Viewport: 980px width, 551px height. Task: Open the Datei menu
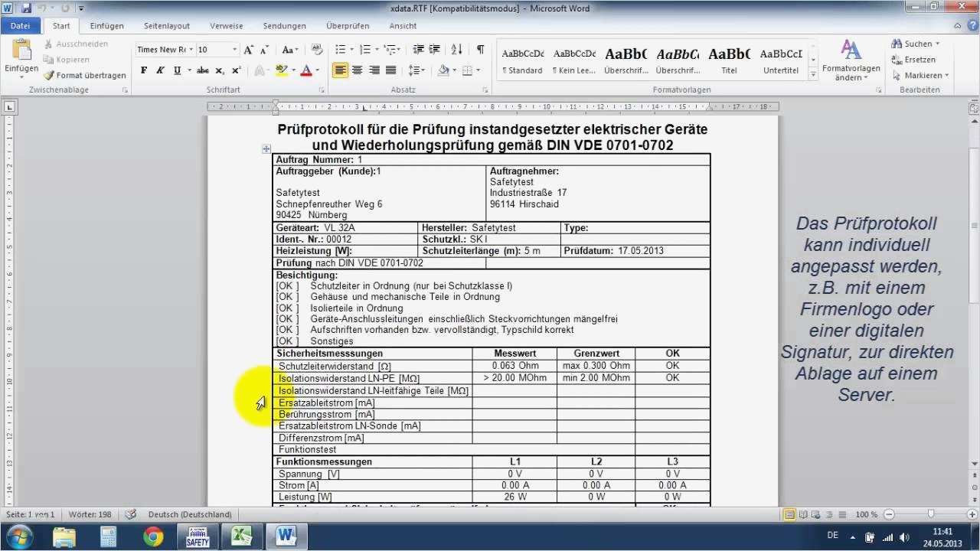click(x=20, y=25)
